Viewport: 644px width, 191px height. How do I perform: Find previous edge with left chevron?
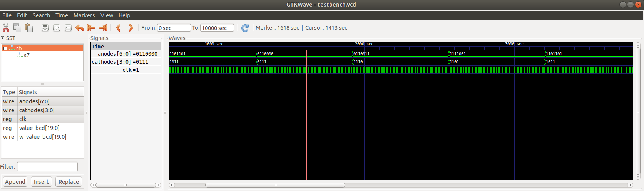pos(119,28)
